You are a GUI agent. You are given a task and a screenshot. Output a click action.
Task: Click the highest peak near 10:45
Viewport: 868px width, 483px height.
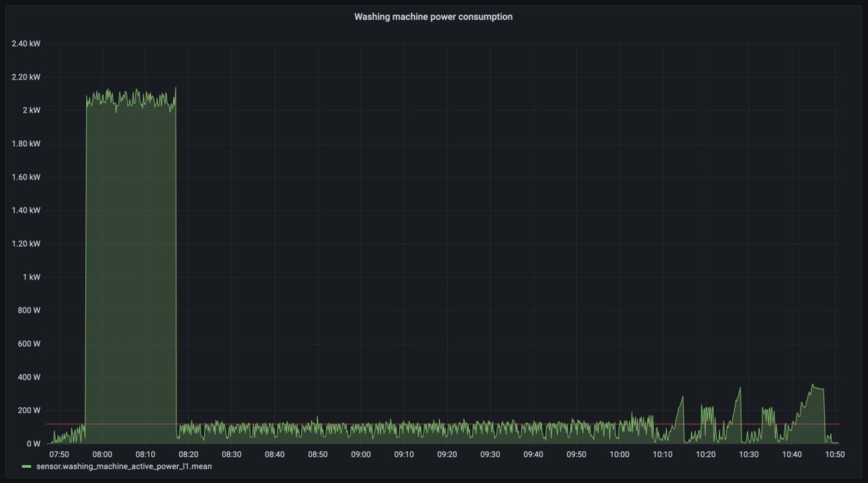click(813, 385)
